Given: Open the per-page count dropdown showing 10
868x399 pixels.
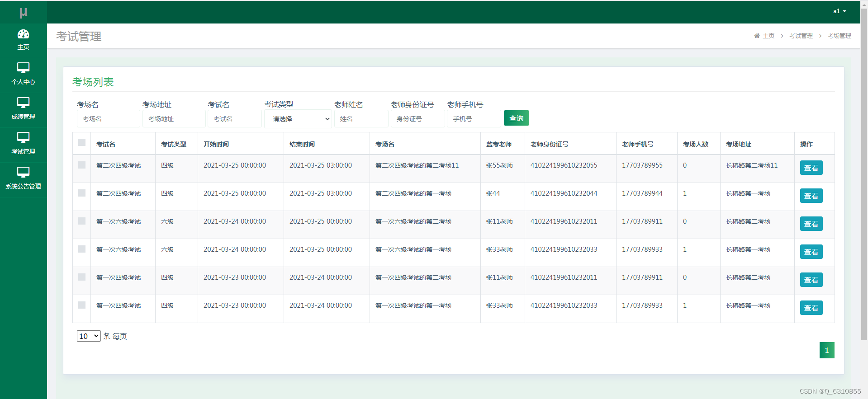Looking at the screenshot, I should click(x=89, y=336).
